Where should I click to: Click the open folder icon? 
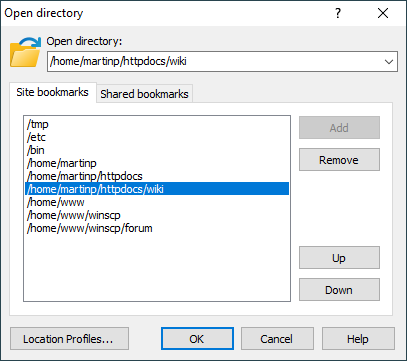[x=25, y=52]
